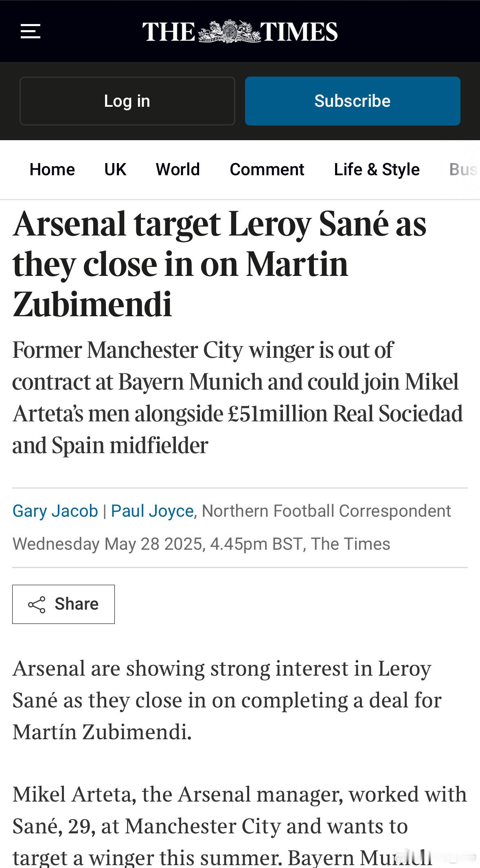The image size is (480, 868).
Task: Tap the subheadline about Former Manchester City winger
Action: [x=238, y=397]
